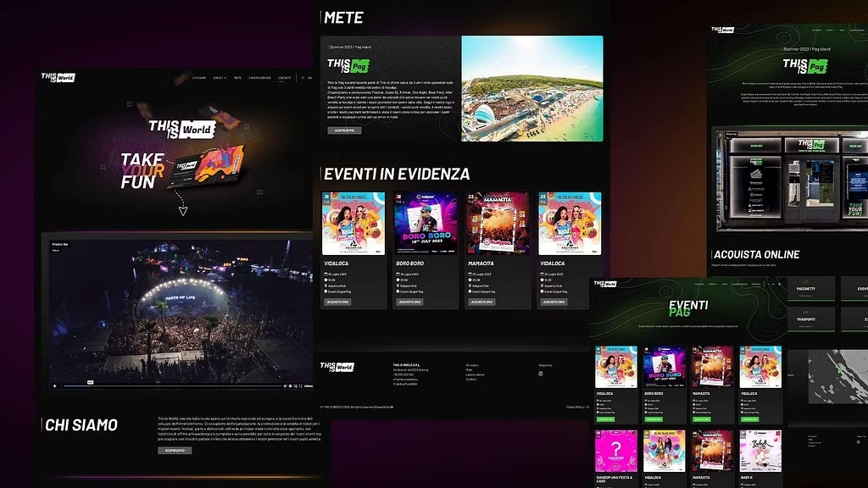Click the down arrow below Take Your Fun
Image resolution: width=868 pixels, height=488 pixels.
[x=182, y=210]
